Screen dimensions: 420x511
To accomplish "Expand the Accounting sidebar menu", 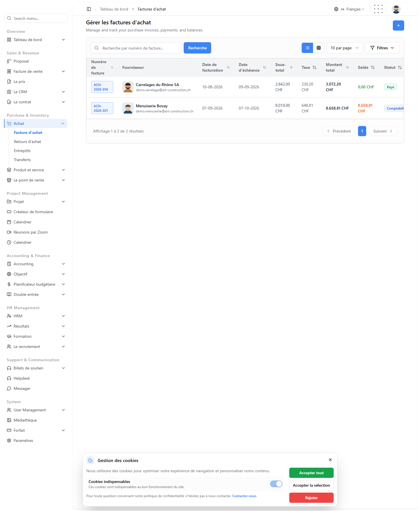I will point(36,264).
